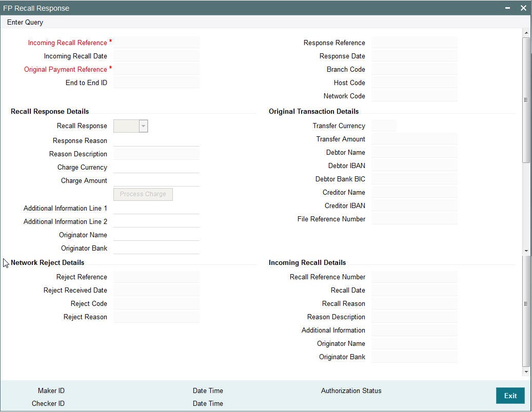Viewport: 532px width, 412px height.
Task: Click the Process Charge button
Action: click(143, 194)
